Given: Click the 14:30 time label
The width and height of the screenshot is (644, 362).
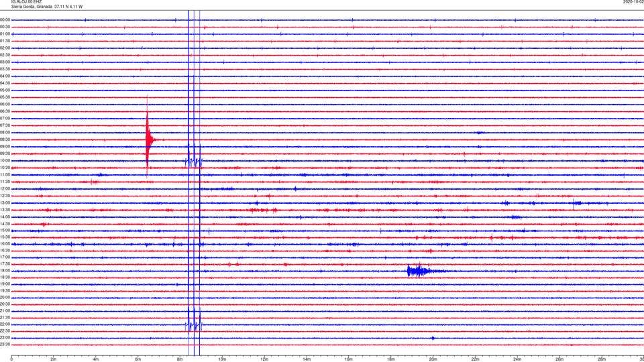Looking at the screenshot, I should pos(5,224).
